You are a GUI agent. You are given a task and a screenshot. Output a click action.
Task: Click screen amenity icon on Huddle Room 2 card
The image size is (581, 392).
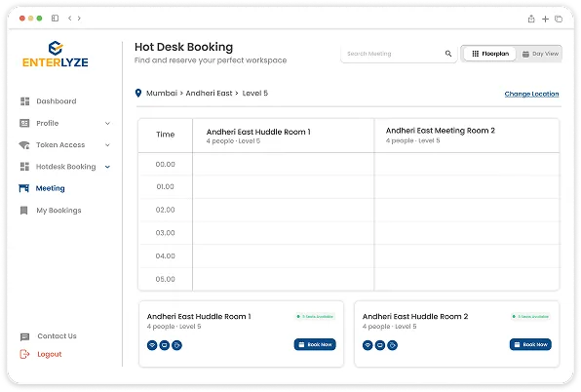(380, 345)
